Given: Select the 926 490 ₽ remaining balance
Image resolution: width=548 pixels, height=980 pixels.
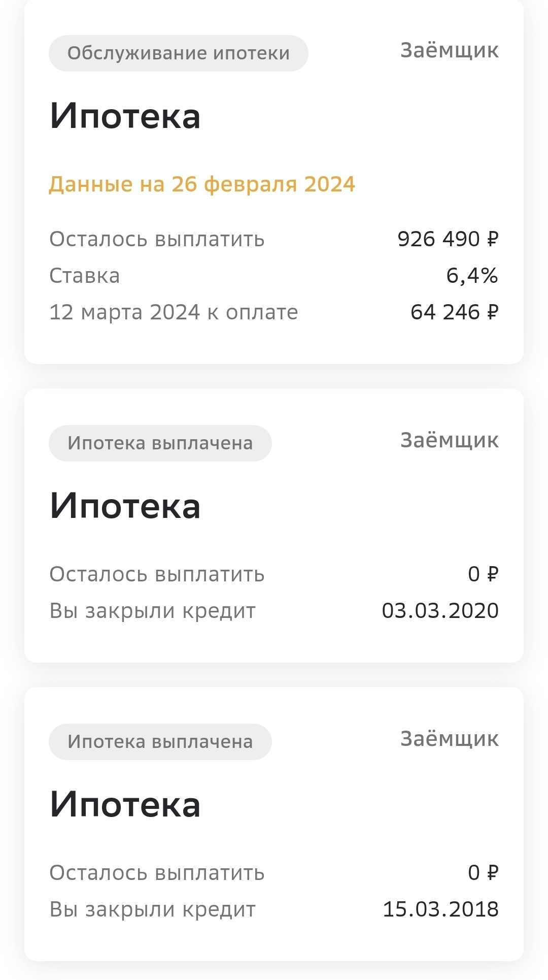Looking at the screenshot, I should (x=448, y=239).
